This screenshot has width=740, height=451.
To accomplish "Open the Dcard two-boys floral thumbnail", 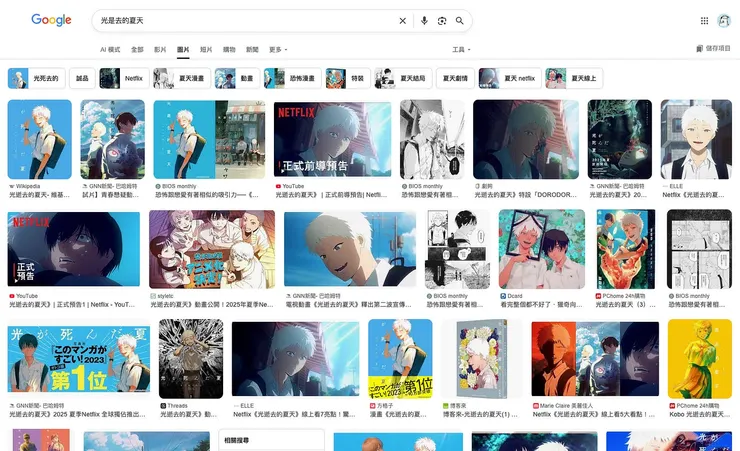I will (x=542, y=249).
